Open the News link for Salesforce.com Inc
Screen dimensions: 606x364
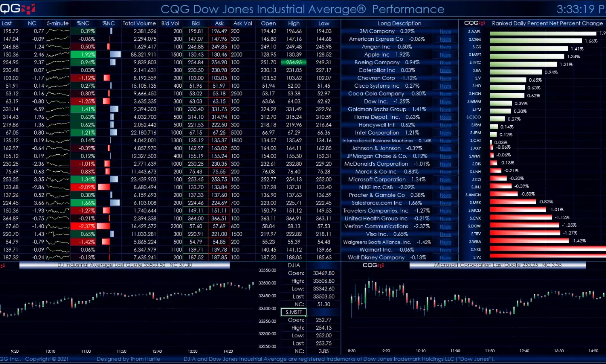pos(445,203)
